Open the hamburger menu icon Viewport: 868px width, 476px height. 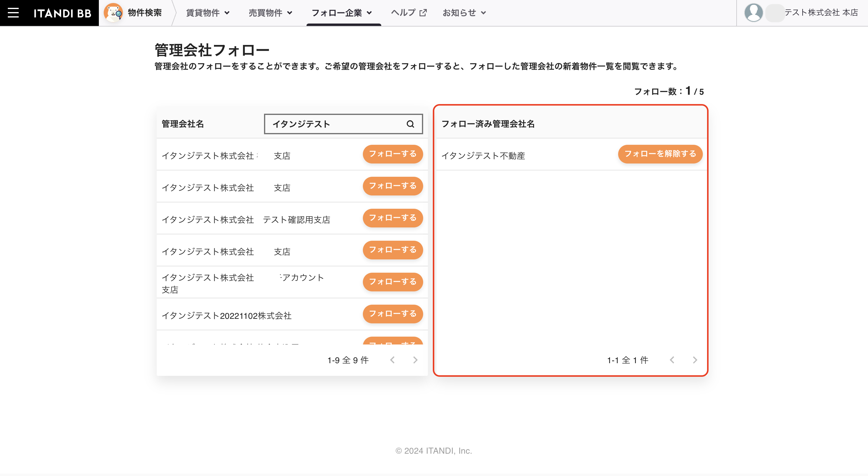[x=13, y=13]
